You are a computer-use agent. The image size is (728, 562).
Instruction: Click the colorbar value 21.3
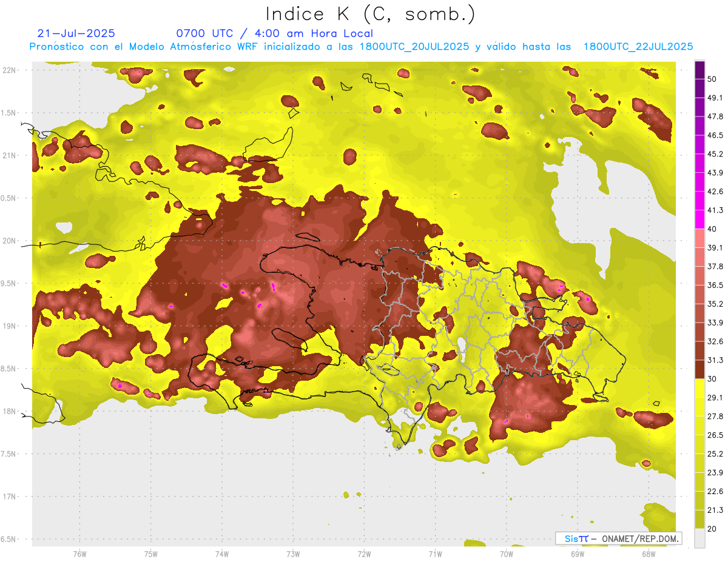tap(715, 510)
